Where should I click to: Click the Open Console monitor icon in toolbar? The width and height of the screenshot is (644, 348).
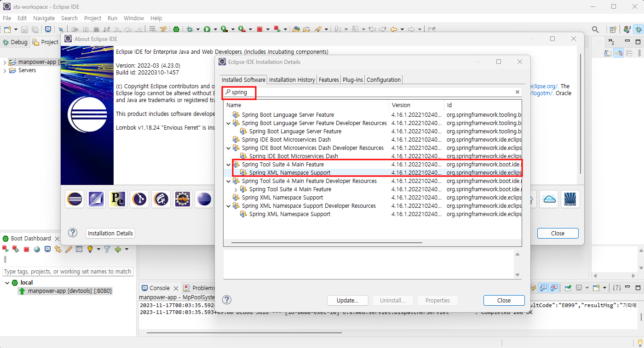pyautogui.click(x=48, y=29)
